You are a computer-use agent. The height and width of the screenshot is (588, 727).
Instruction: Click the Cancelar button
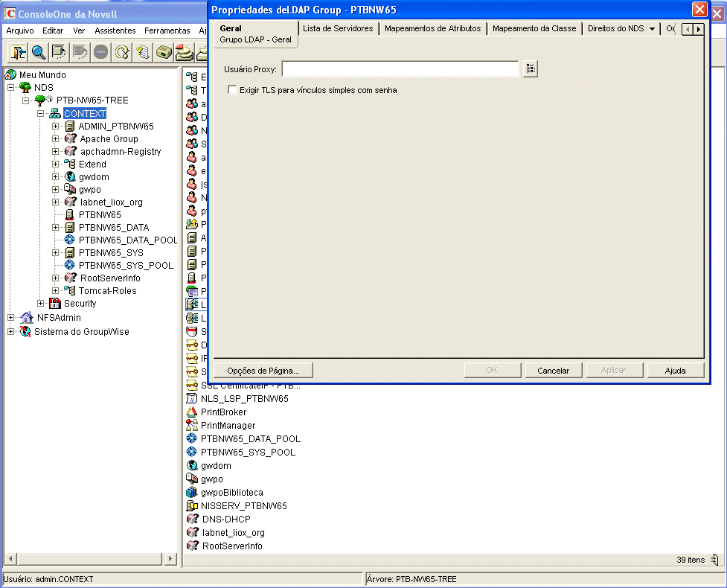point(553,371)
